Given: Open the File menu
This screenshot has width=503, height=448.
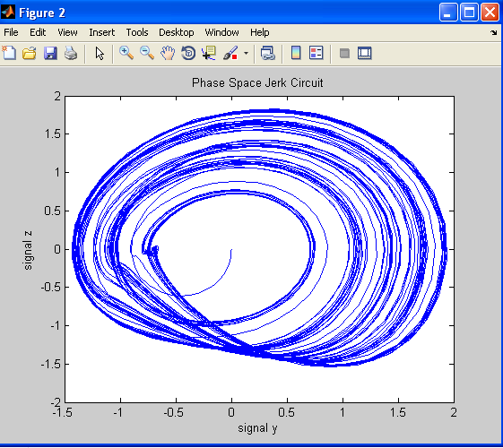Looking at the screenshot, I should [x=11, y=32].
